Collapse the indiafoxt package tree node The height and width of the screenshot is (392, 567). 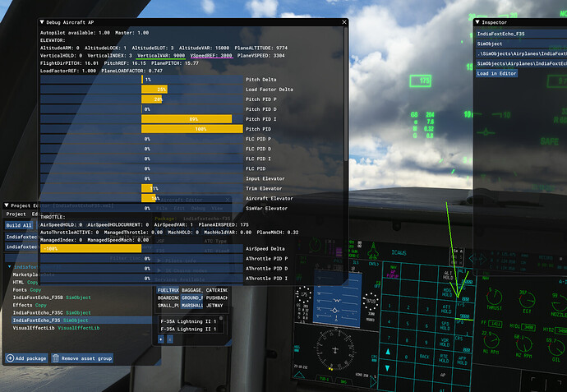(x=9, y=267)
